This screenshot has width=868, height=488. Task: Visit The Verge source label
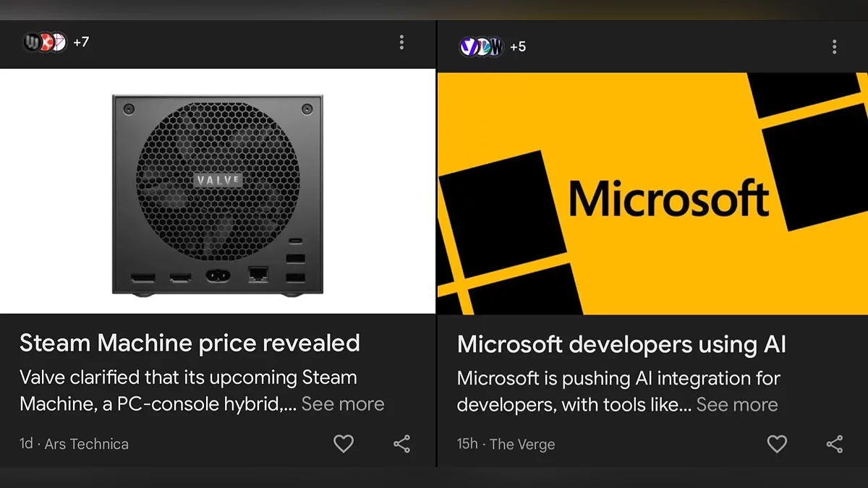tap(522, 444)
